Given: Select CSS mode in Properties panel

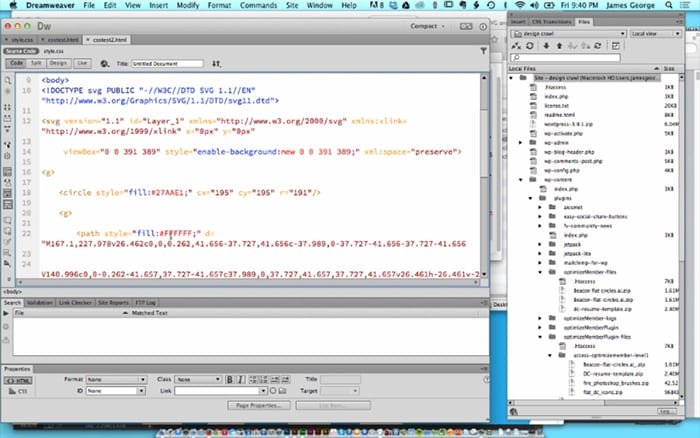Looking at the screenshot, I should (x=18, y=391).
